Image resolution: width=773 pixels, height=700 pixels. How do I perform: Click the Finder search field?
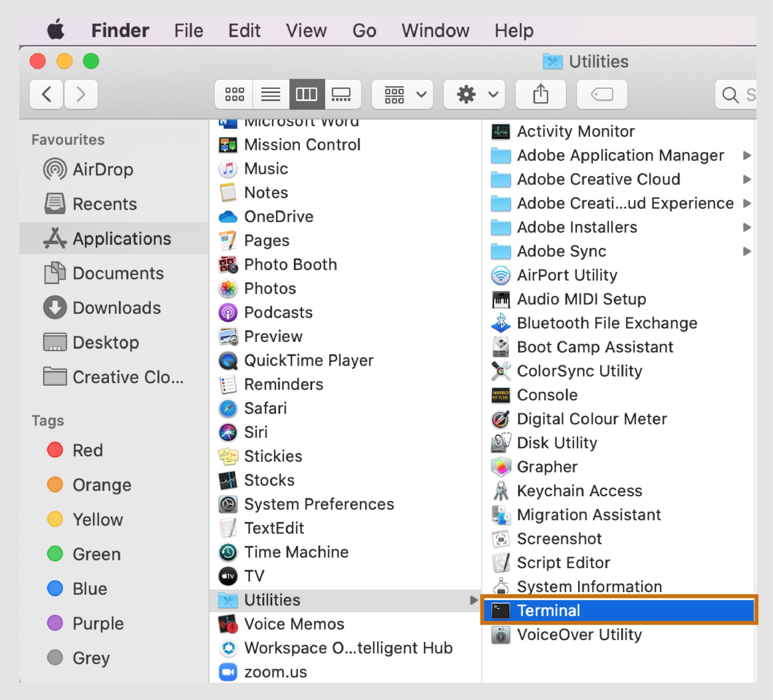pyautogui.click(x=736, y=95)
